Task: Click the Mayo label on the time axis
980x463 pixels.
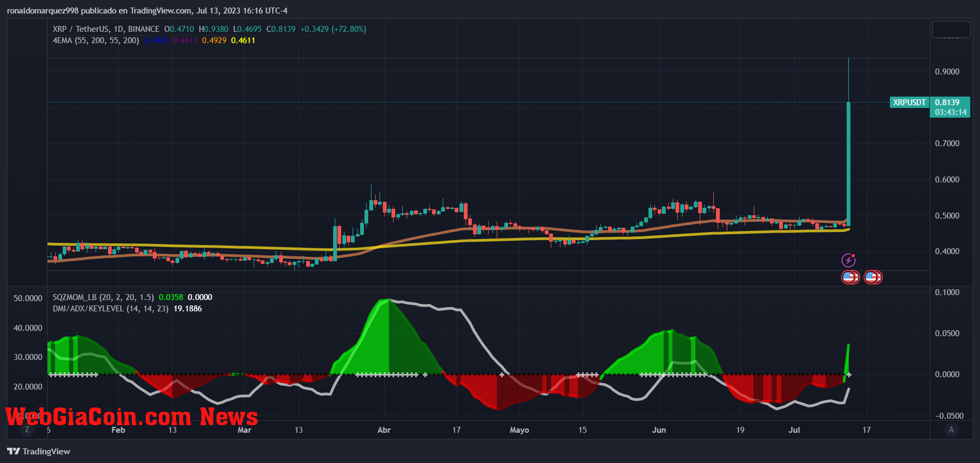Action: point(519,430)
